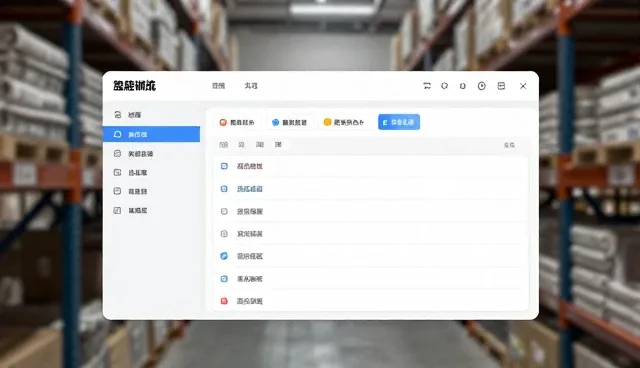Click the blue link text in the second list row

pos(250,189)
